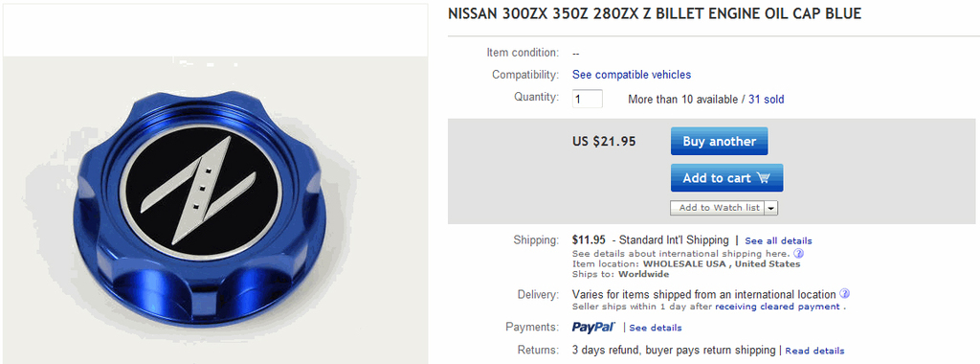Click the item title heading
Screen dimensions: 980x364
pos(655,13)
